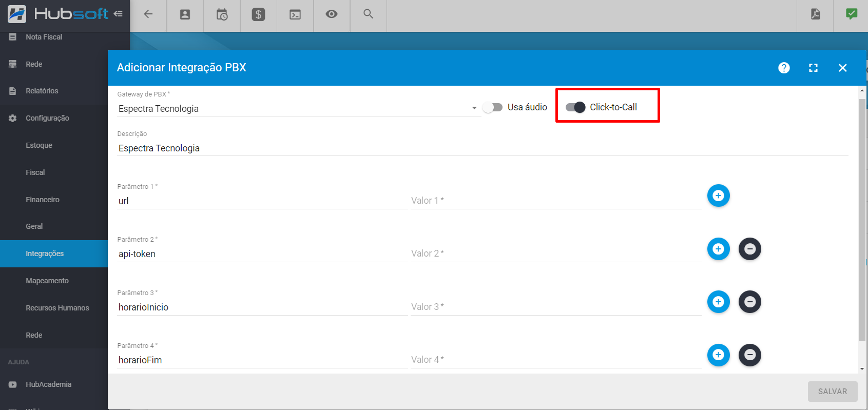The width and height of the screenshot is (868, 410).
Task: Open HubAcademia help link
Action: (49, 384)
